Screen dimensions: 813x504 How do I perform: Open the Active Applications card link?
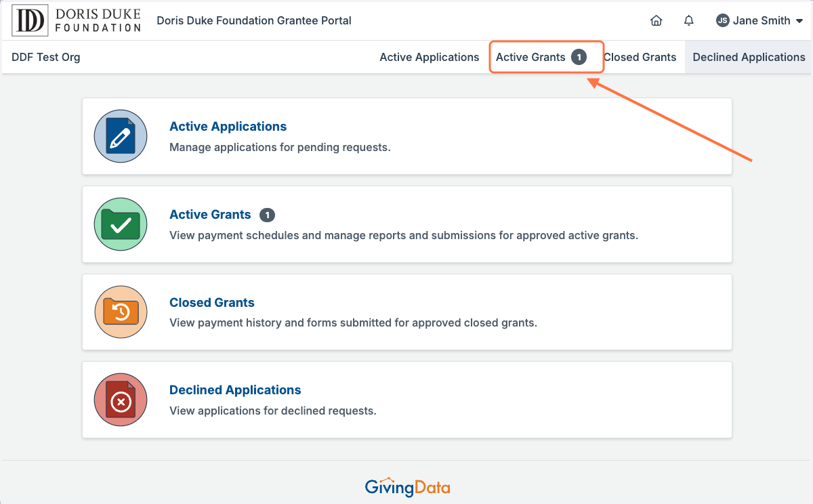tap(228, 127)
